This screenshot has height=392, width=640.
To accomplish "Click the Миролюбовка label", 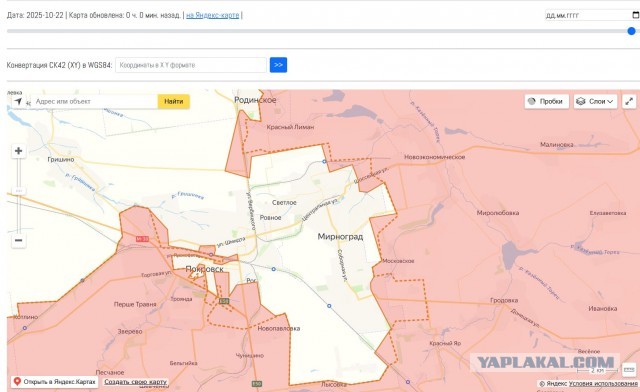I will pyautogui.click(x=498, y=213).
